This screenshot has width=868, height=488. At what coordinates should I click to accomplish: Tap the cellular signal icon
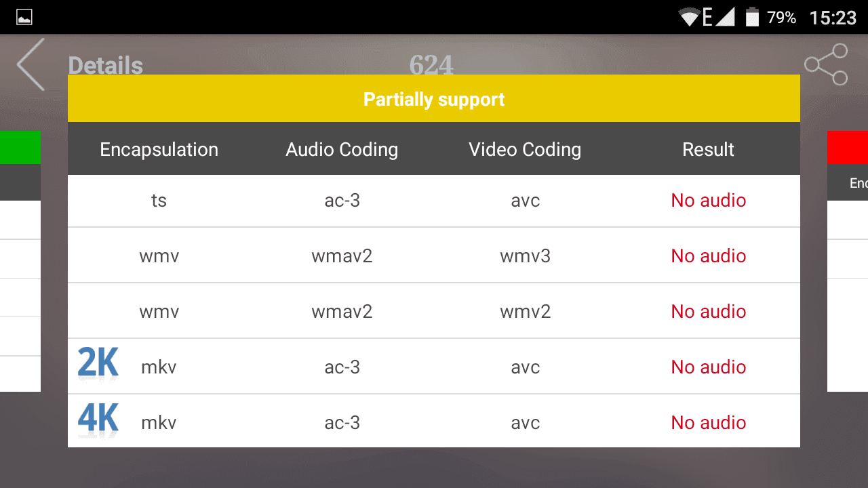click(725, 18)
